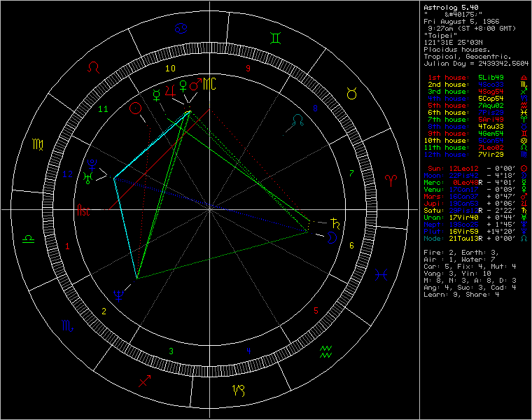Click the Astrolog 5.40 title text

point(451,8)
